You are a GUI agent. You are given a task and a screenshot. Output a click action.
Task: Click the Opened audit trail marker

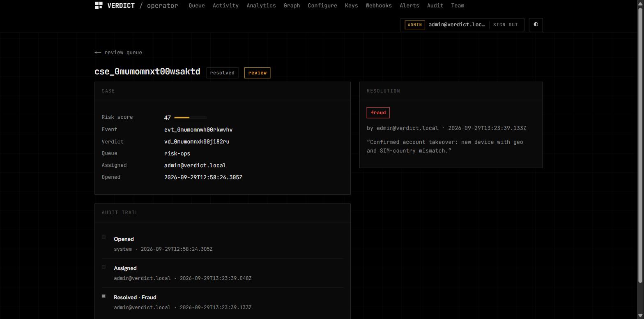pos(103,237)
